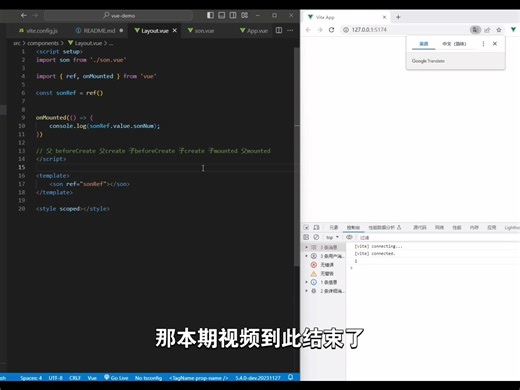Open the Vue devtools extension icon
Image resolution: width=520 pixels, height=390 pixels.
[513, 29]
